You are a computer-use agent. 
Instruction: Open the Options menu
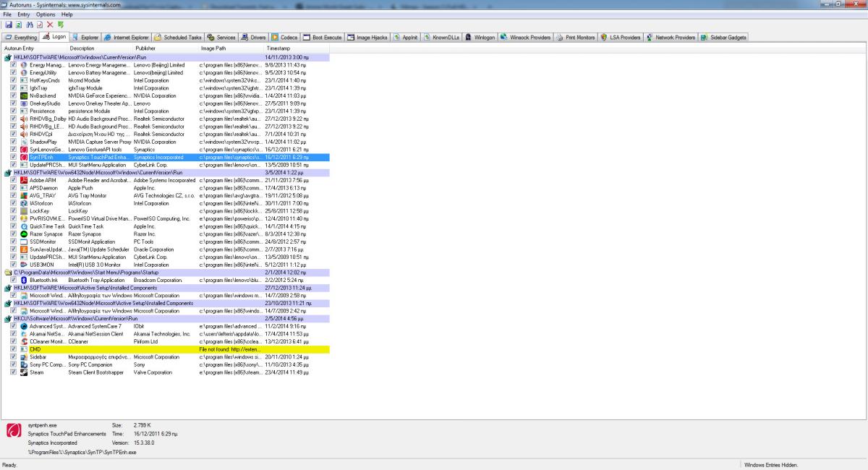coord(46,14)
